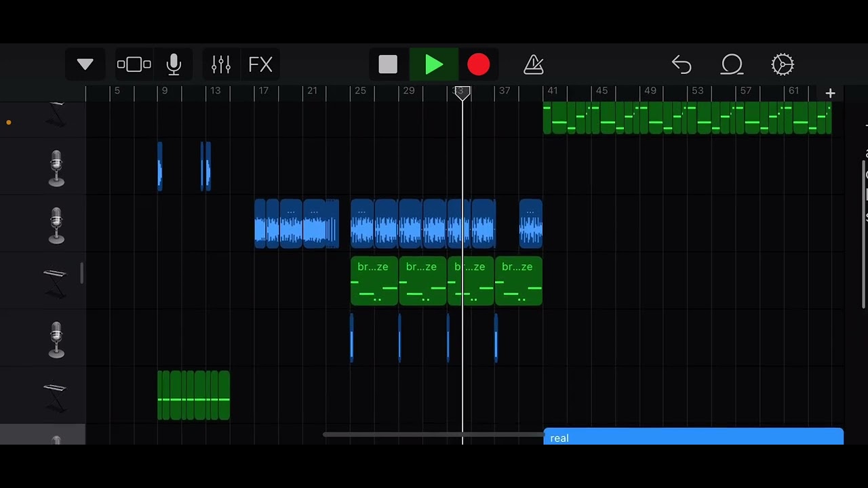The width and height of the screenshot is (868, 488).
Task: Jump to bar 17 on the ruler
Action: point(263,91)
